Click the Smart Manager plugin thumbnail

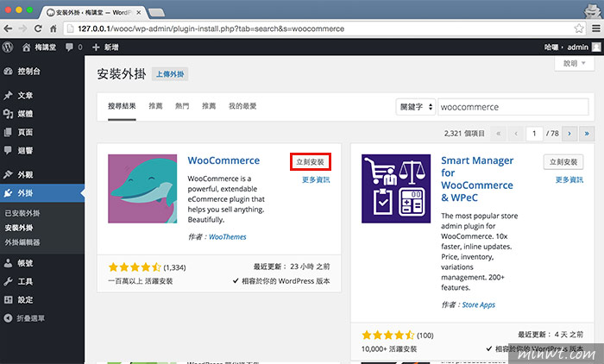(x=396, y=189)
